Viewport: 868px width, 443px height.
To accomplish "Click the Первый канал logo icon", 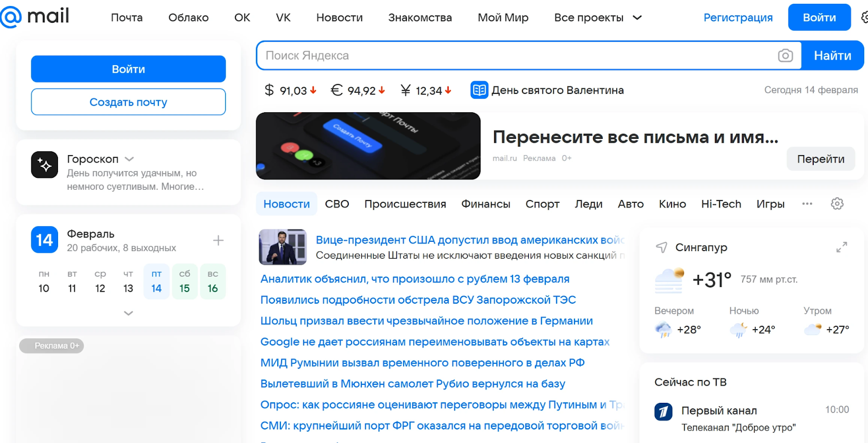I will (x=663, y=412).
